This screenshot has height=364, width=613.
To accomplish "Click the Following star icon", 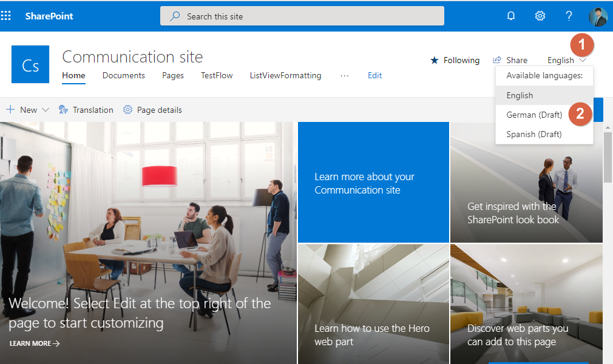I will tap(435, 60).
